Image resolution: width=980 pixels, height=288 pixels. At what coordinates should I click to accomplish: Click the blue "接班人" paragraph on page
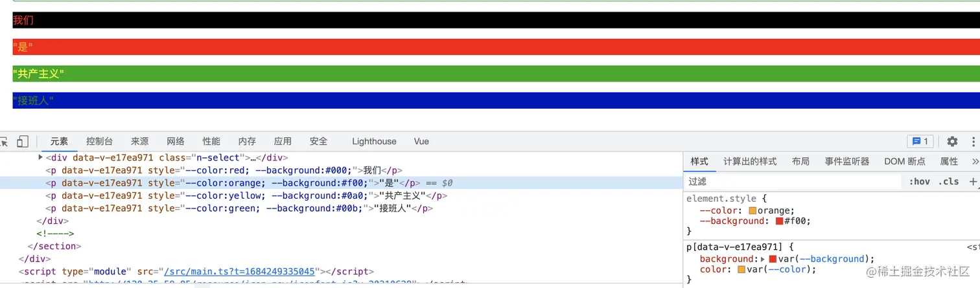click(496, 100)
